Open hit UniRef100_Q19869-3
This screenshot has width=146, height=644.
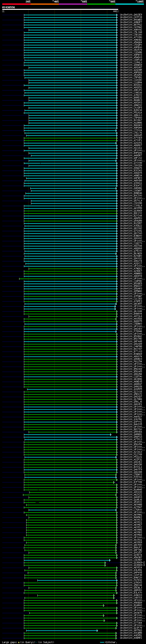[132, 565]
